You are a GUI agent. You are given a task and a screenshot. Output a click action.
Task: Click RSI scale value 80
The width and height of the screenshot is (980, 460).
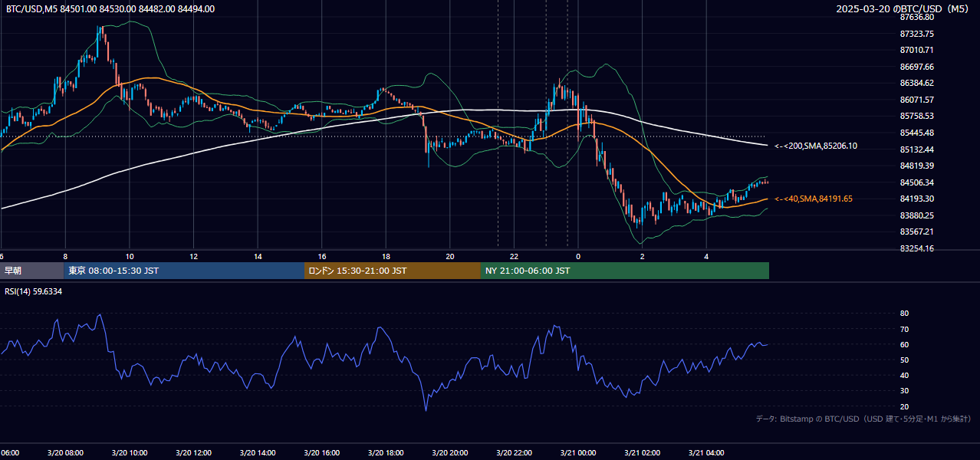click(x=904, y=314)
